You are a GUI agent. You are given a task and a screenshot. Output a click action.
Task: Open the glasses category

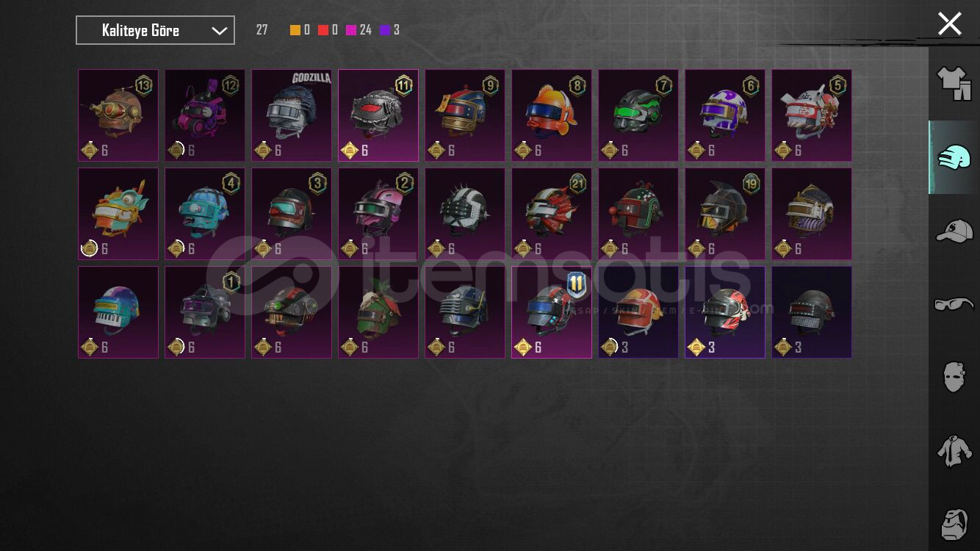click(954, 303)
